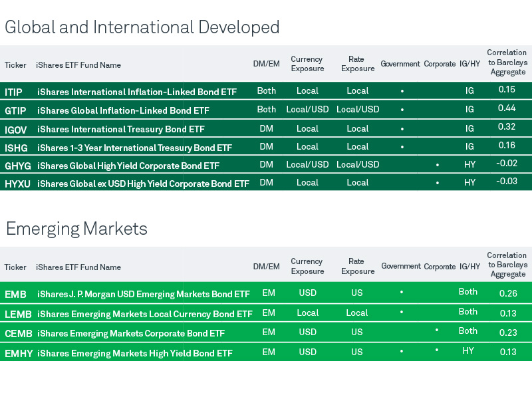This screenshot has width=532, height=399.
Task: Open iShares Global ex USD High Yield fund
Action: 143,184
